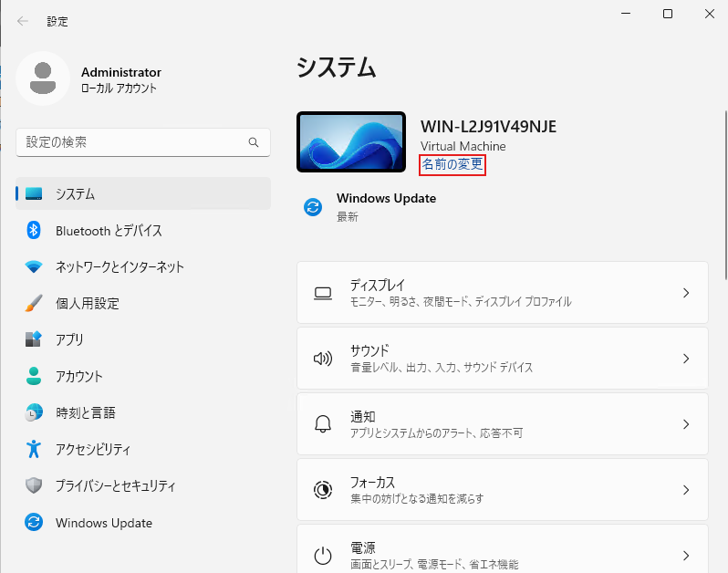Click the アクセシビリティ figure icon
Viewport: 728px width, 573px height.
(34, 449)
